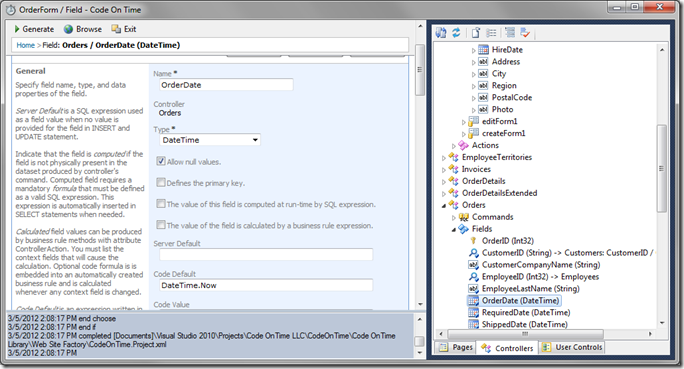Click the OrderID primary key icon
Image resolution: width=684 pixels, height=369 pixels.
tap(473, 241)
